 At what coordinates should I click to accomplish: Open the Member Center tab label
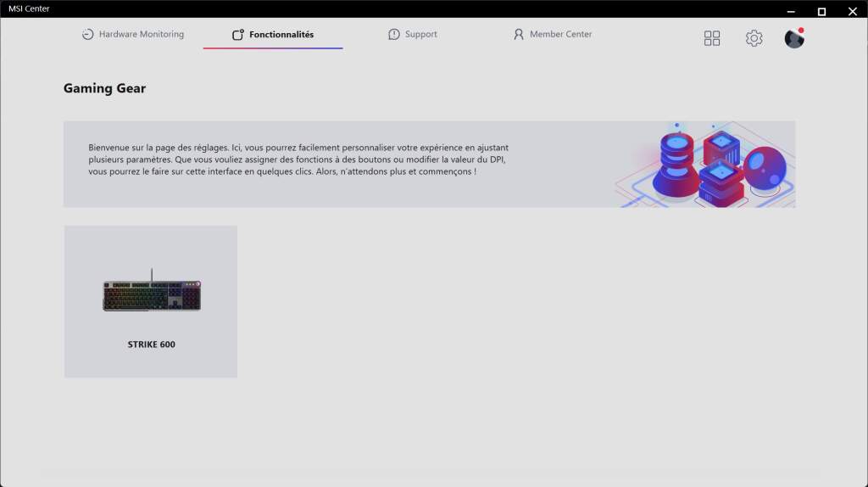coord(560,35)
